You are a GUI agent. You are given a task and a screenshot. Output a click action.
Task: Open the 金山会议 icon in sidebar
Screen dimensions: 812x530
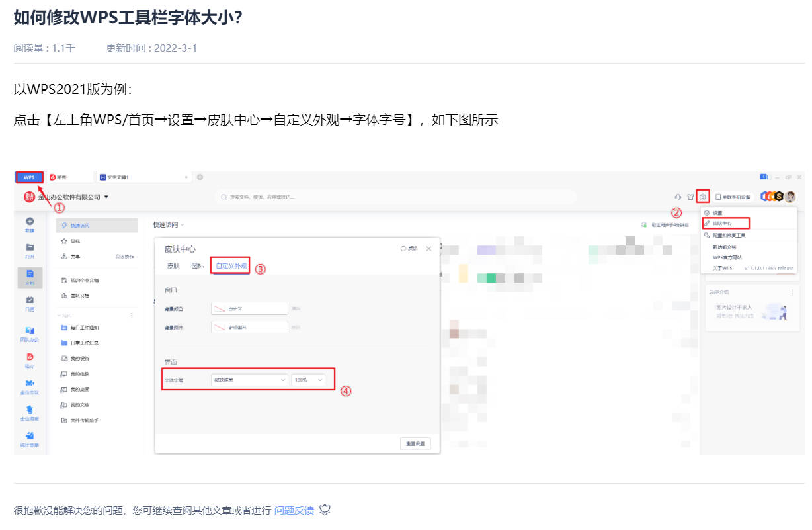30,383
